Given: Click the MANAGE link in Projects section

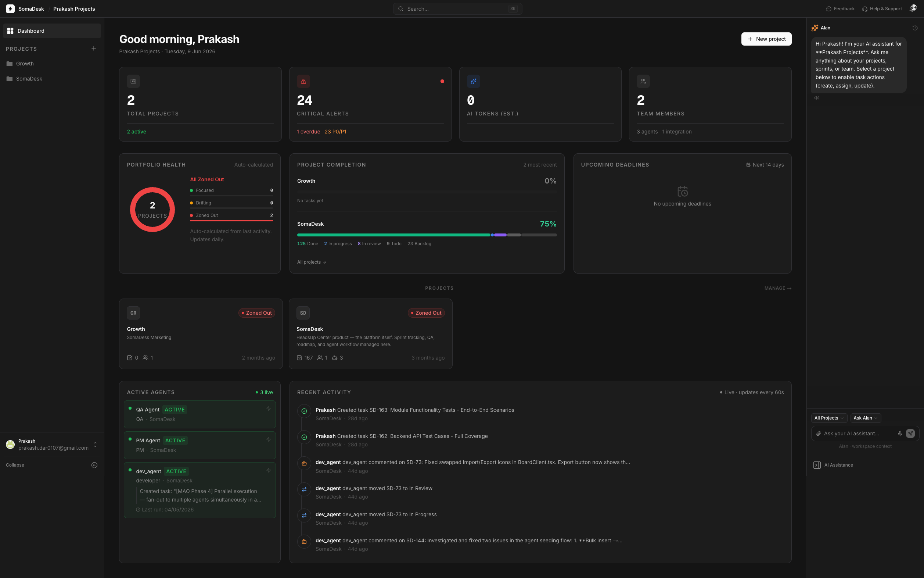Looking at the screenshot, I should (778, 288).
